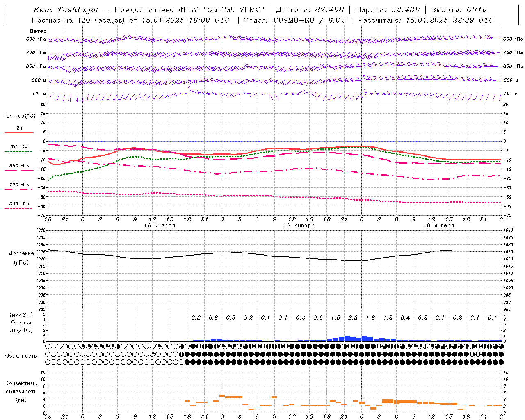
Task: Click the (мм/3ч.) precipitation unit label
Action: click(x=21, y=315)
